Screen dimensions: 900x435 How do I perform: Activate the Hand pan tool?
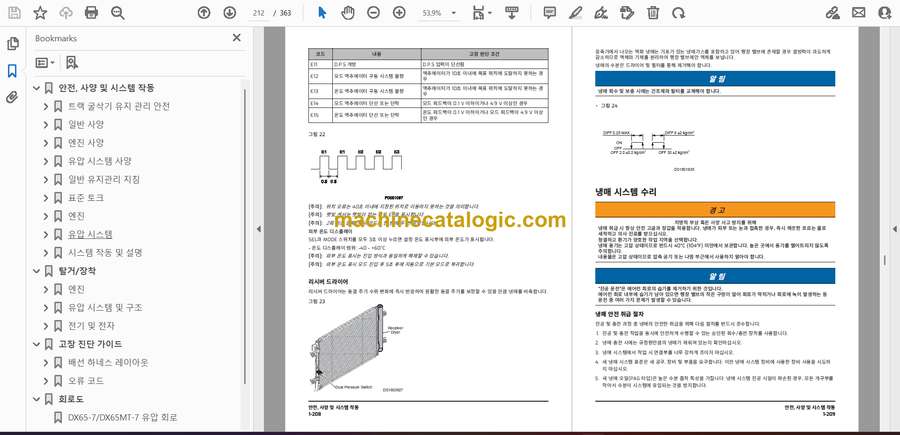[x=348, y=13]
